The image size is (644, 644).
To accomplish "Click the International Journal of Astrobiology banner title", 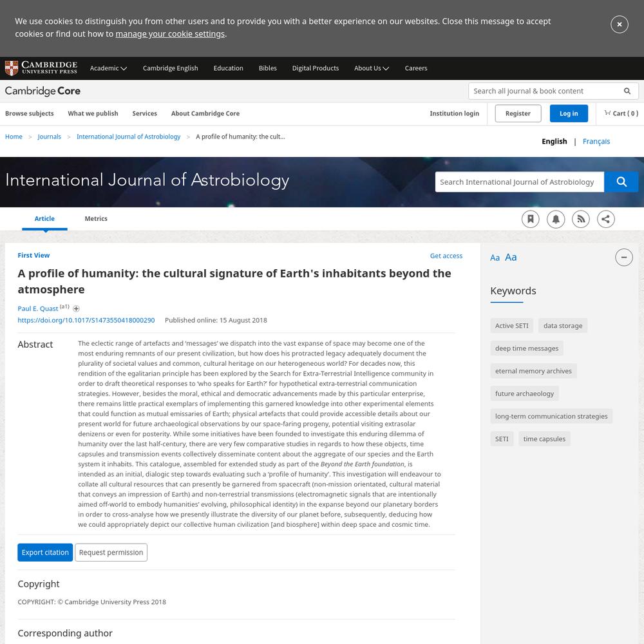I will tap(147, 180).
